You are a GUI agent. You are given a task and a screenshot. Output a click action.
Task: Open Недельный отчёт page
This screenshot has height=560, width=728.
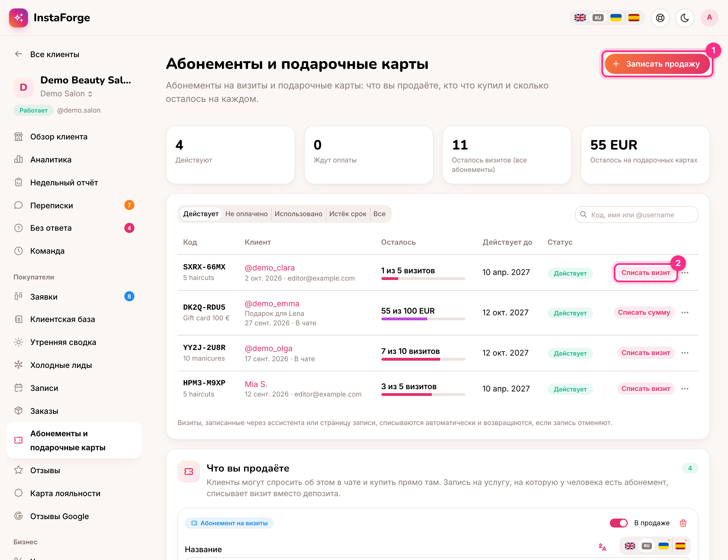point(74,183)
